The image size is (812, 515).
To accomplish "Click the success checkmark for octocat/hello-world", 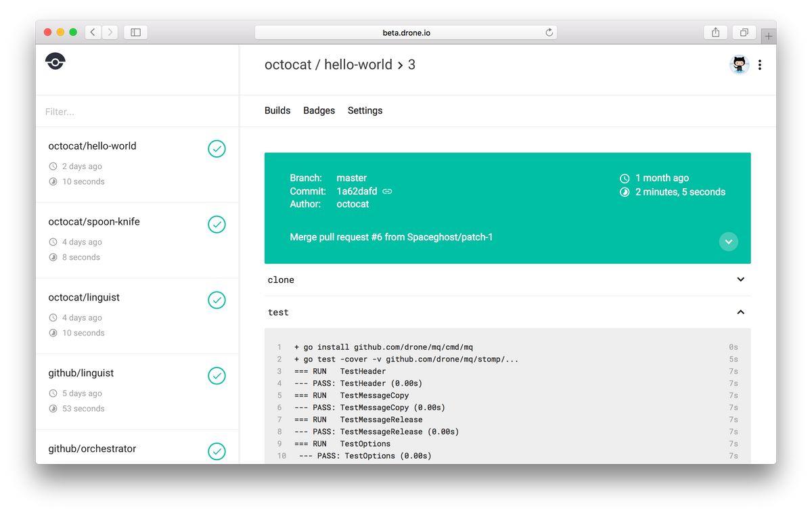I will (217, 149).
